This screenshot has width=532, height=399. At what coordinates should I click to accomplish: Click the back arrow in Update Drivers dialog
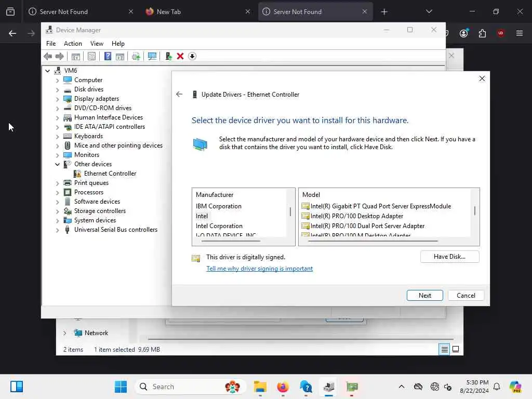coord(179,95)
